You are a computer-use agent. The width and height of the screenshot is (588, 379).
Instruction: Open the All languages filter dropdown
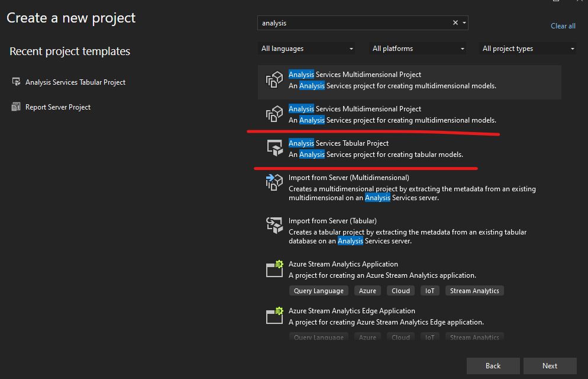307,49
